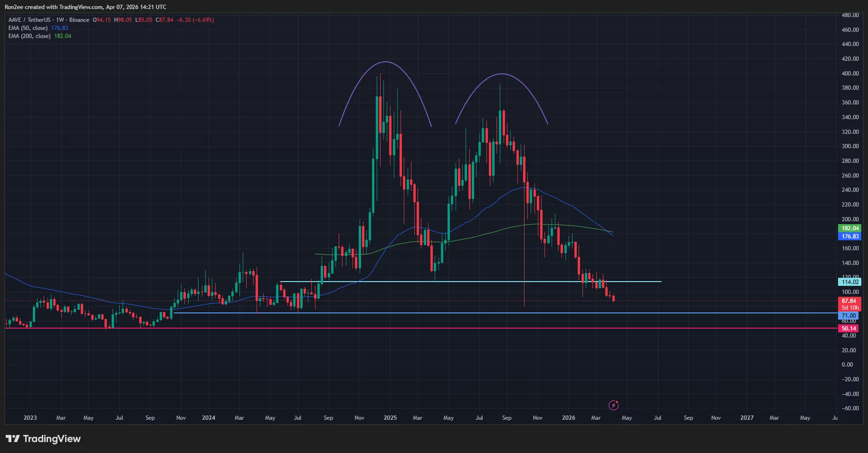The height and width of the screenshot is (453, 868).
Task: Select the cyan 114.02 resistance line price label
Action: coord(850,282)
